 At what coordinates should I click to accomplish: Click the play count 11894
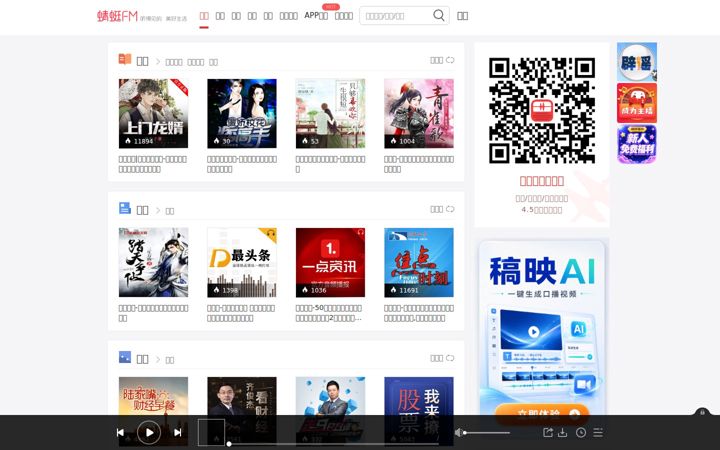coord(143,141)
